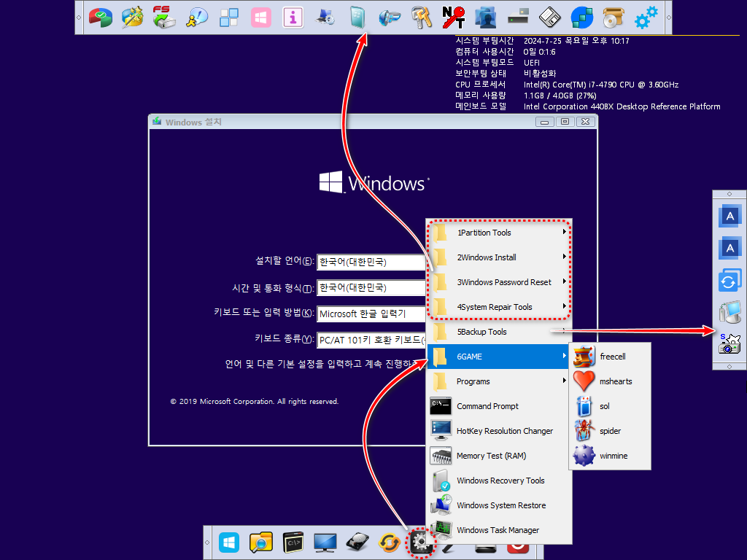Open the hard disk drive icon in dock

point(357,542)
